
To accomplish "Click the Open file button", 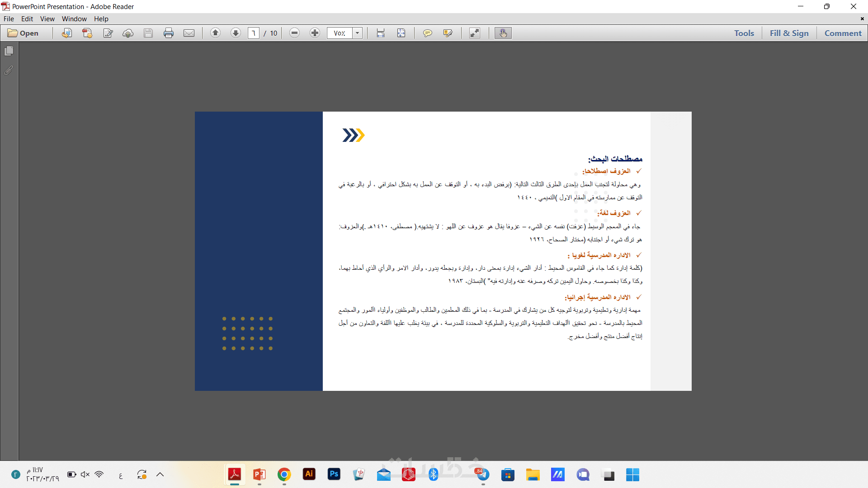I will pyautogui.click(x=24, y=33).
